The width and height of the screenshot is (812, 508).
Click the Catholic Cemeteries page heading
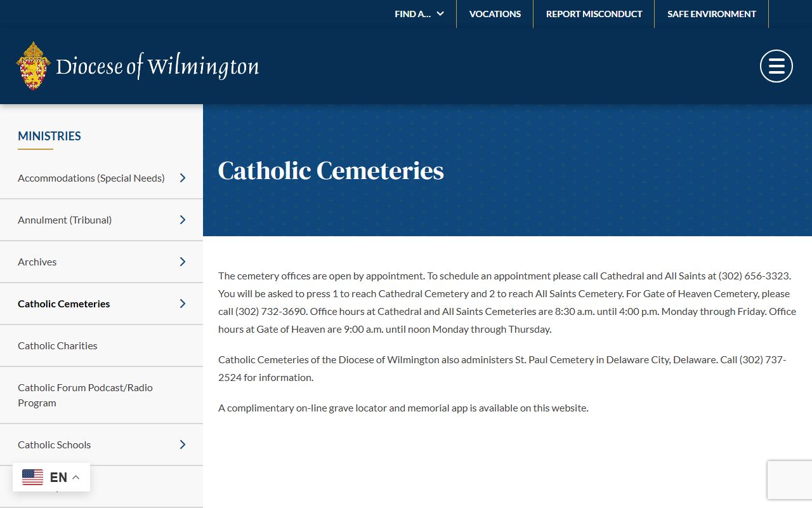(x=331, y=170)
